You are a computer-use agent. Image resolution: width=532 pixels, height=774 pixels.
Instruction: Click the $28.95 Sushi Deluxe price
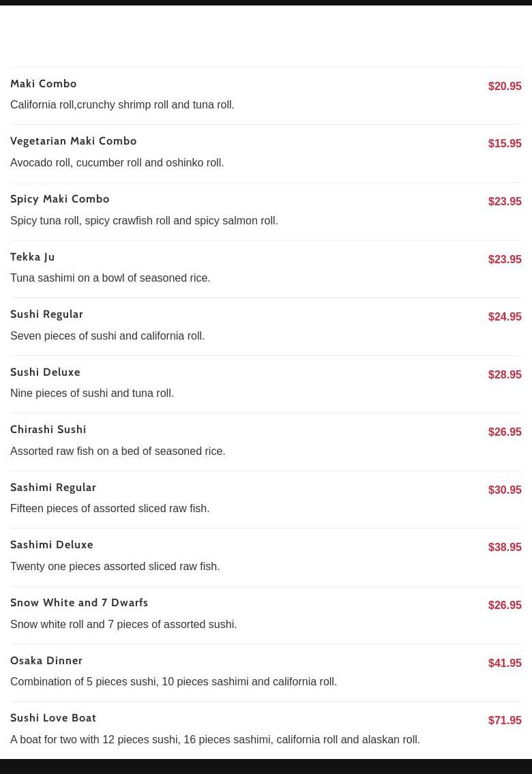click(505, 375)
